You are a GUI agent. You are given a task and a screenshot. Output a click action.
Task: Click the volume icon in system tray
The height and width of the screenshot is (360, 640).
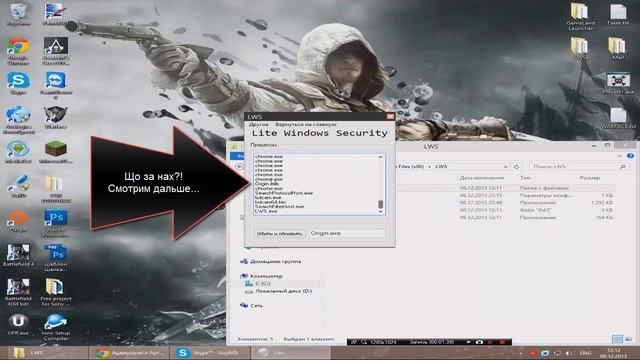click(x=568, y=353)
